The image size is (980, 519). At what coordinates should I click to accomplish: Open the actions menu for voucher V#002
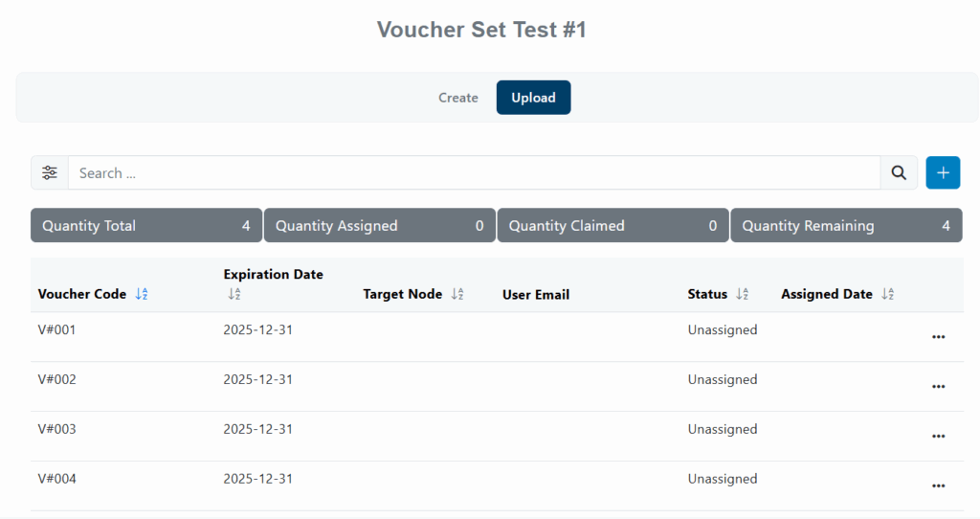click(x=938, y=387)
